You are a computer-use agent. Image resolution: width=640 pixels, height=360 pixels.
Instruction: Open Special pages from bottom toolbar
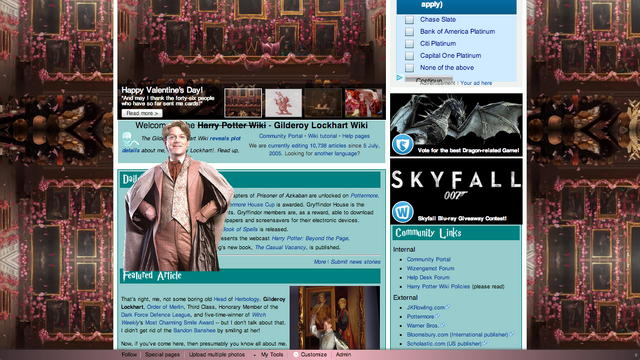162,355
